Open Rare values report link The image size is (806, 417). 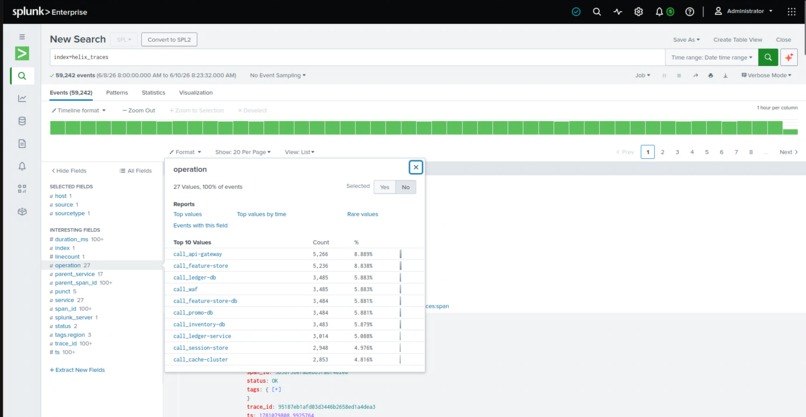pos(362,214)
